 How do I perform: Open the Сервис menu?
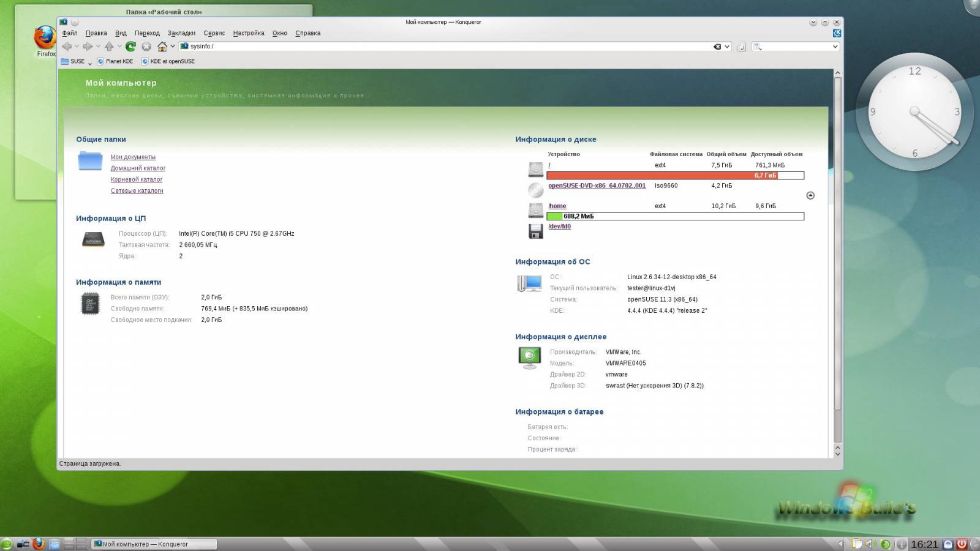[214, 33]
